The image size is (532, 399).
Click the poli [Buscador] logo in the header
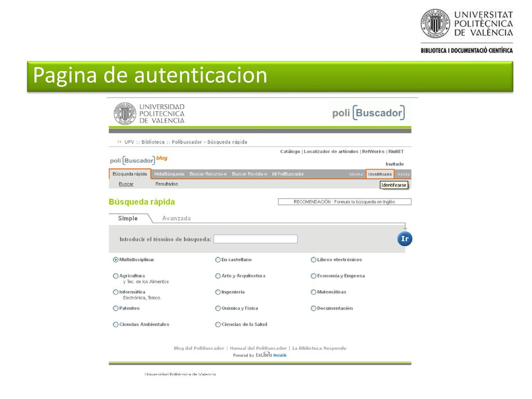(x=368, y=113)
